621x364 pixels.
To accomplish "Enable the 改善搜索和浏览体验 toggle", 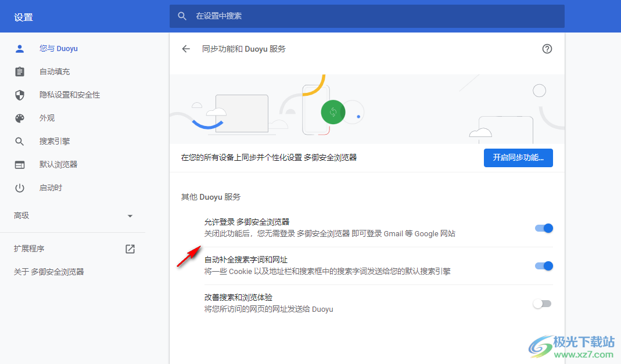I will tap(542, 304).
